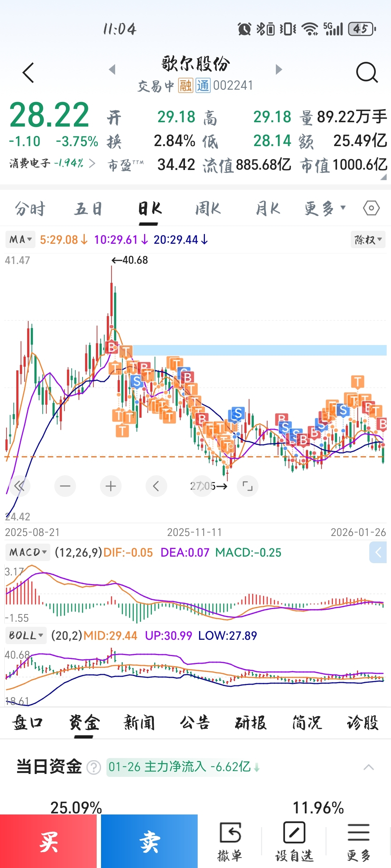Select 月K chart tab
The height and width of the screenshot is (868, 391).
click(x=268, y=209)
